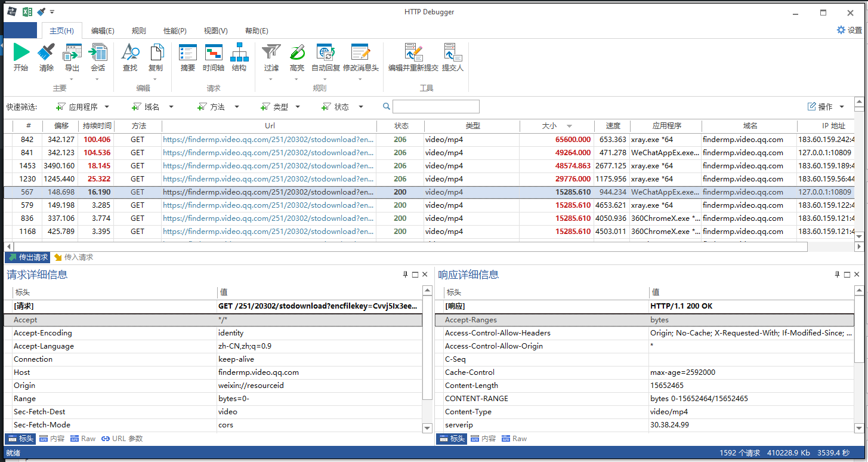The height and width of the screenshot is (462, 868).
Task: Click the 复制 copy icon
Action: pyautogui.click(x=156, y=53)
